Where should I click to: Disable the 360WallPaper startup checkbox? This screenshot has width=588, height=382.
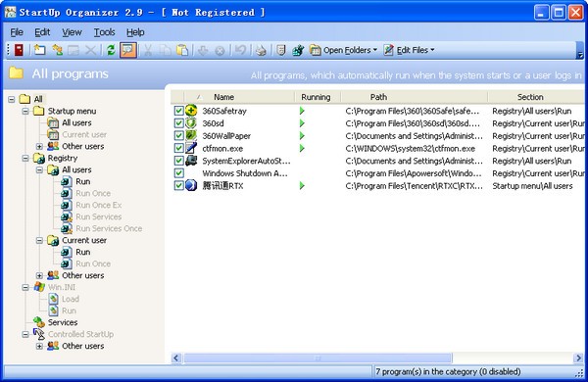click(x=179, y=135)
